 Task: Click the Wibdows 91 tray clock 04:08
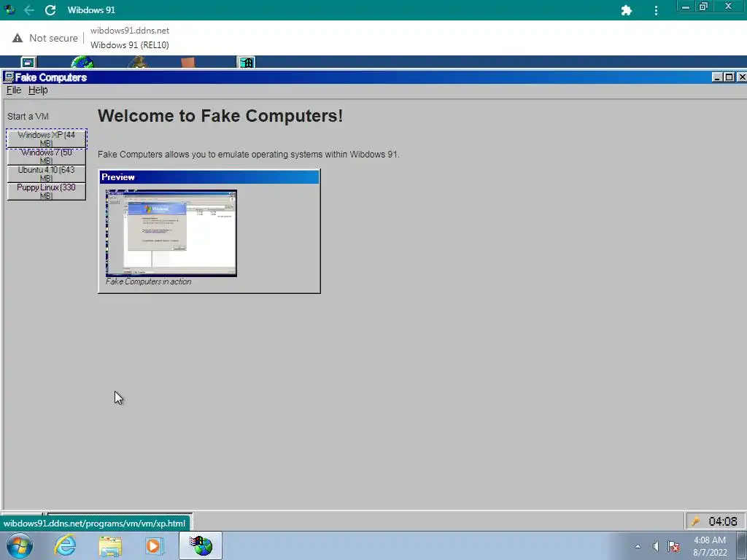pyautogui.click(x=723, y=521)
